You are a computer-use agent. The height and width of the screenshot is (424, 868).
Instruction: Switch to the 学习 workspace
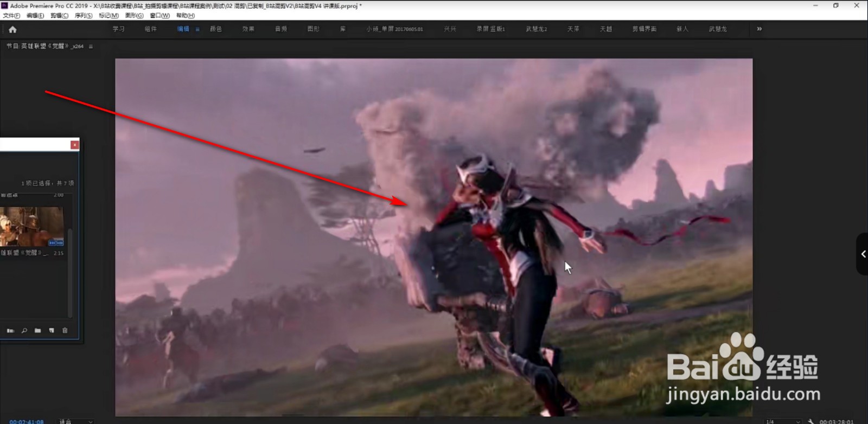click(x=118, y=29)
